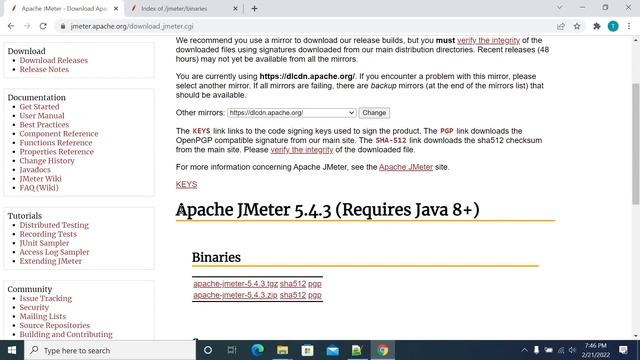Open sha512 link for the zip binary
Screen dimensions: 640x360
pos(293,295)
